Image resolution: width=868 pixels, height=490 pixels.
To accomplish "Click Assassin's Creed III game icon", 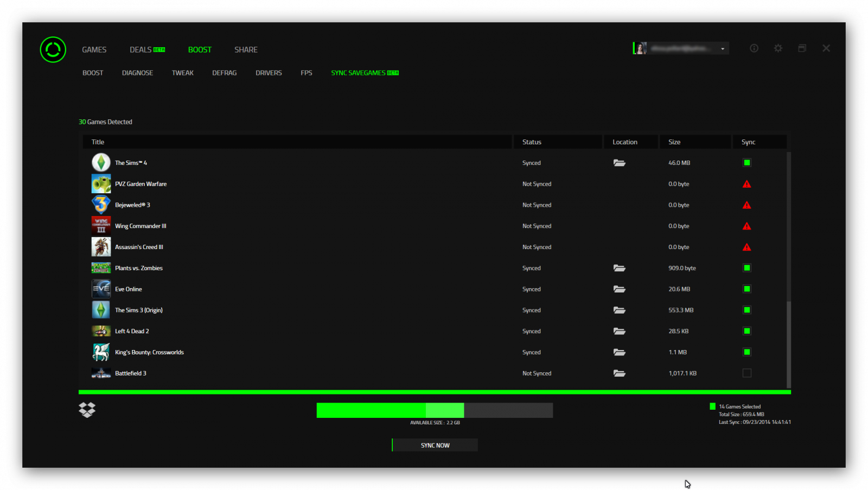I will click(x=101, y=247).
